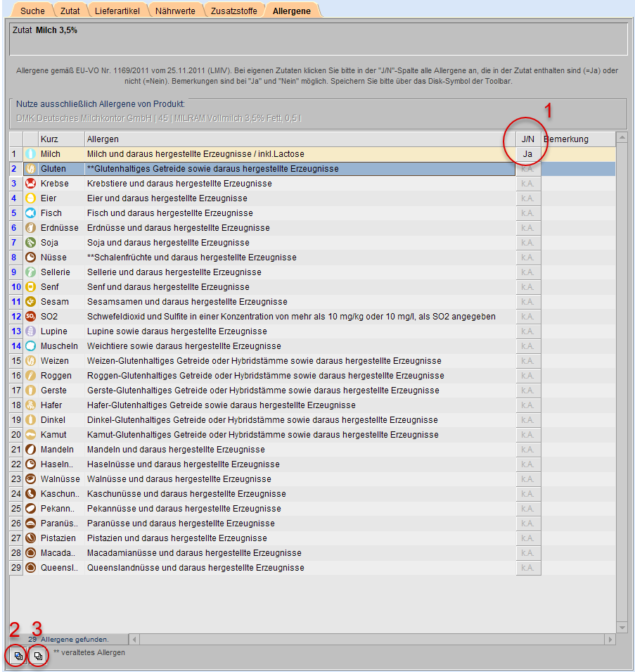
Task: Click the Hafer allergen icon
Action: 30,405
